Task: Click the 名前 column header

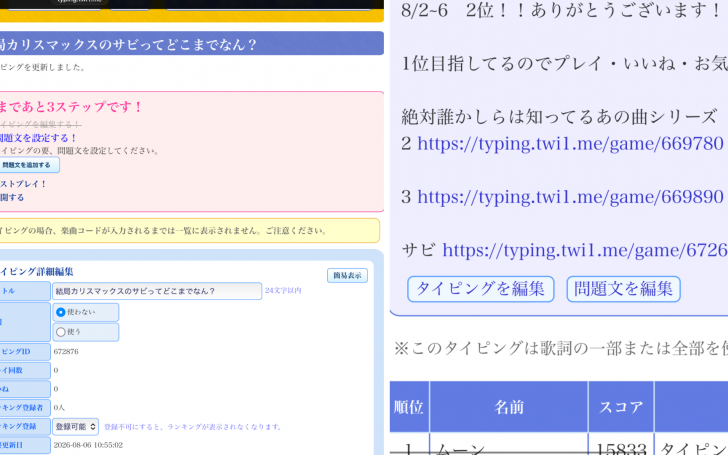Action: pyautogui.click(x=509, y=407)
